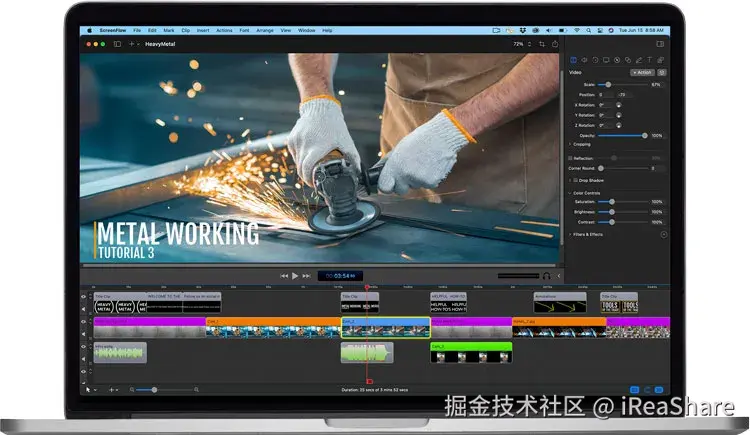
Task: Click the first blue timeline view button
Action: [635, 390]
